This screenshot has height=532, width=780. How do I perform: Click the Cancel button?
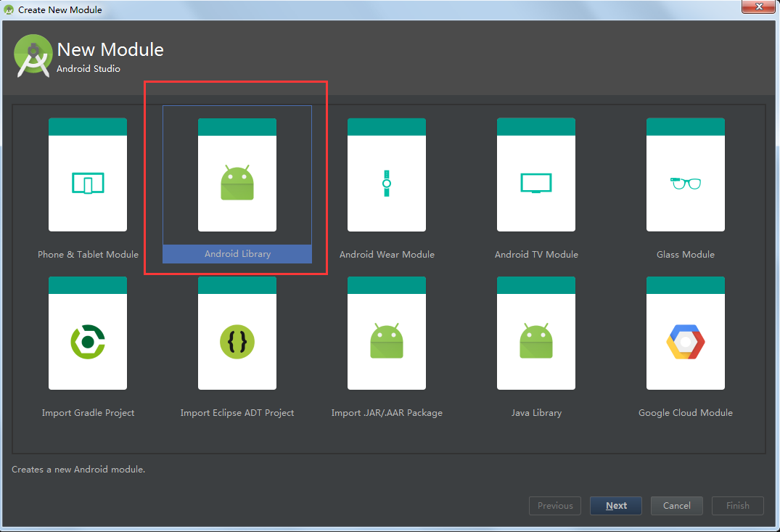tap(676, 506)
